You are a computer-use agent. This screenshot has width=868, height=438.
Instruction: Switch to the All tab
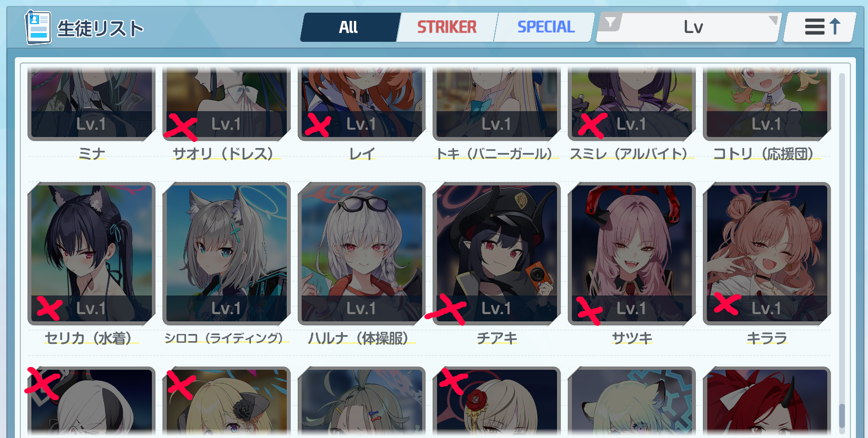point(348,27)
